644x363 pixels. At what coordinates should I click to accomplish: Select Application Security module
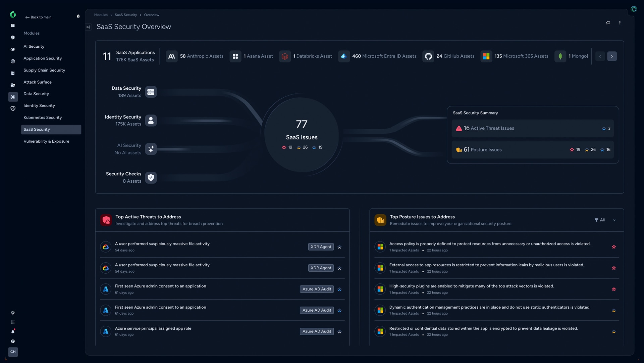click(43, 58)
